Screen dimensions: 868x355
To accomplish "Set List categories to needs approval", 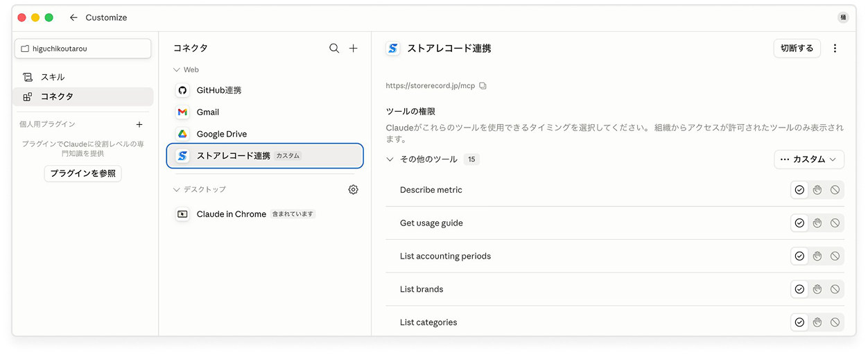I will coord(817,322).
